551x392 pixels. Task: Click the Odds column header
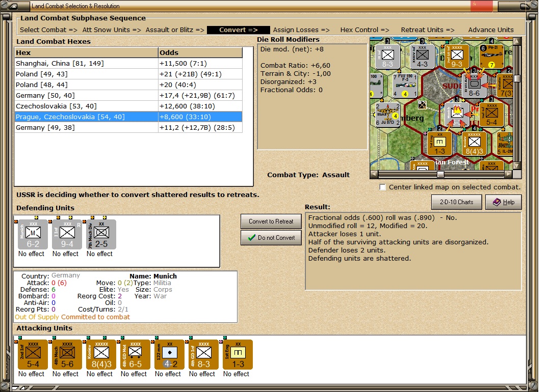tap(200, 52)
